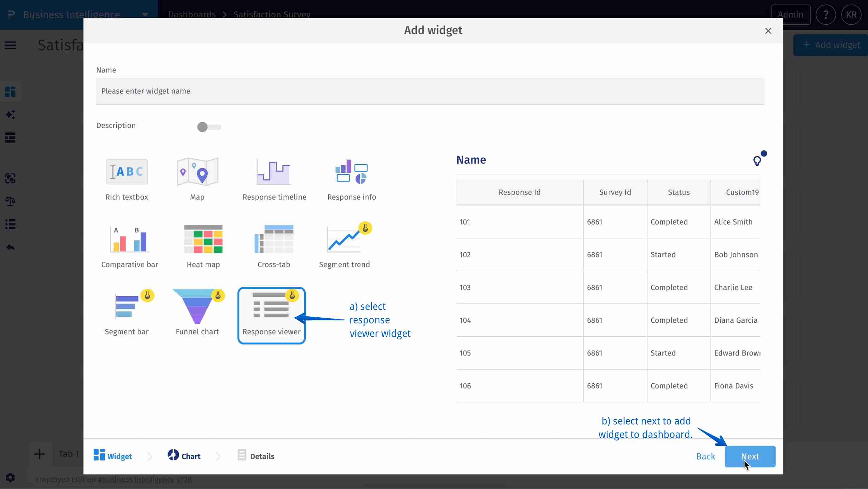The width and height of the screenshot is (868, 489).
Task: Open the Business Intelligence product dropdown
Action: [145, 15]
